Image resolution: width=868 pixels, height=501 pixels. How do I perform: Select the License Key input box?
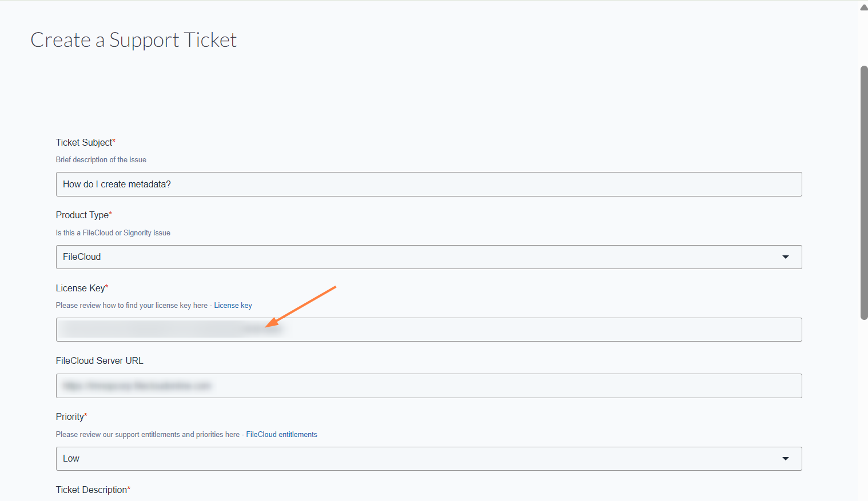(x=428, y=330)
